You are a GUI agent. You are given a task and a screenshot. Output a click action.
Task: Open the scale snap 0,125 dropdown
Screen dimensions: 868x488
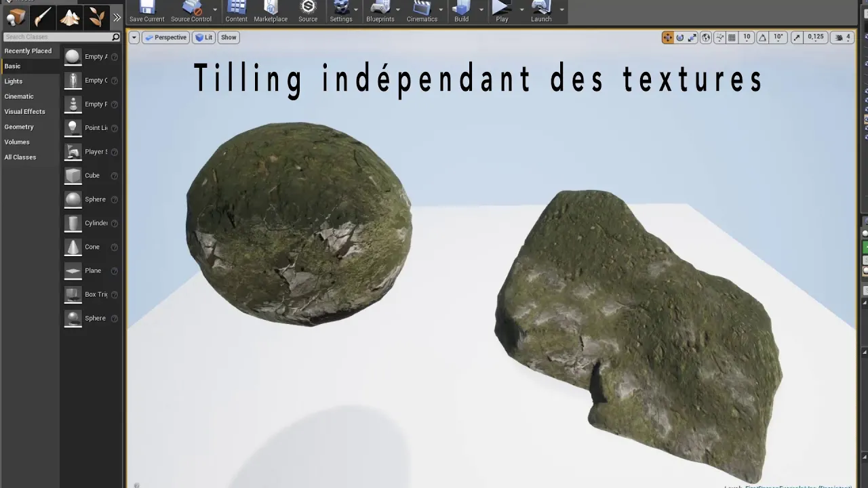pos(816,38)
